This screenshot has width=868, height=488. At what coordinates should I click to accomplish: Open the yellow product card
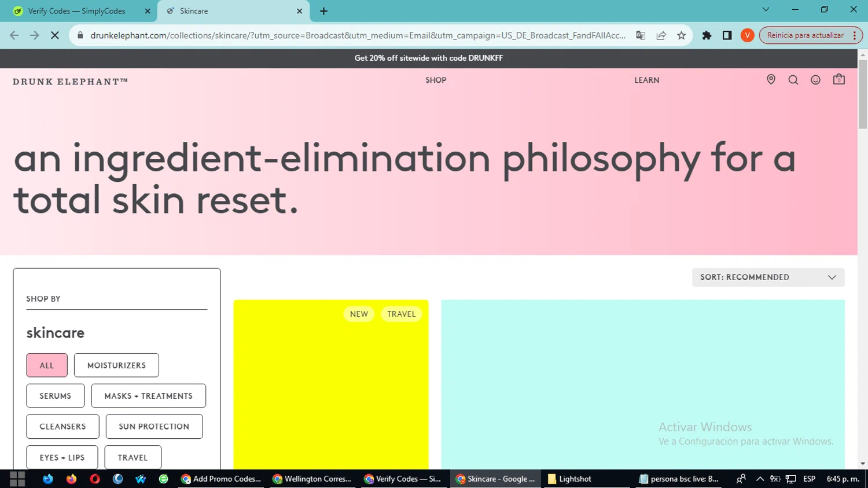[331, 384]
